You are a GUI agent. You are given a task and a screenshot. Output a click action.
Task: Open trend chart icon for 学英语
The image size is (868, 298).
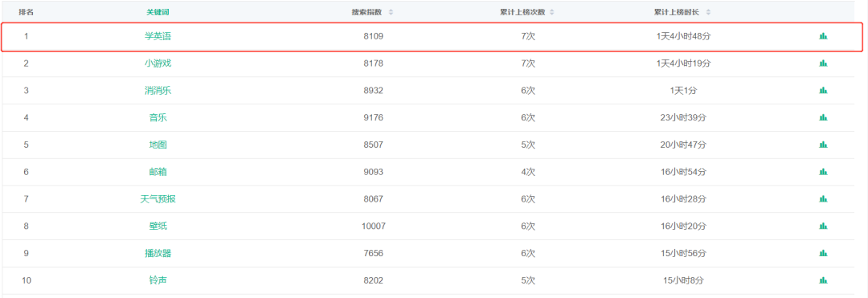tap(823, 36)
